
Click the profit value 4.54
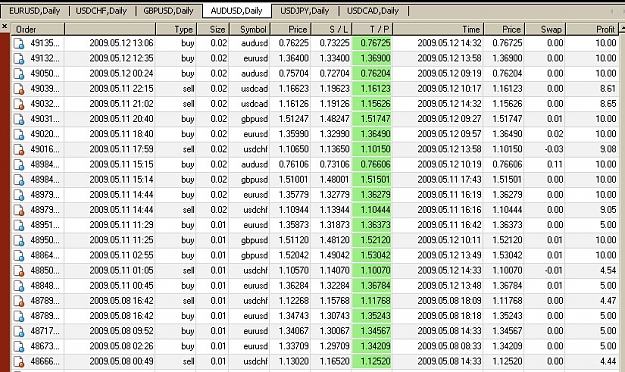[608, 270]
